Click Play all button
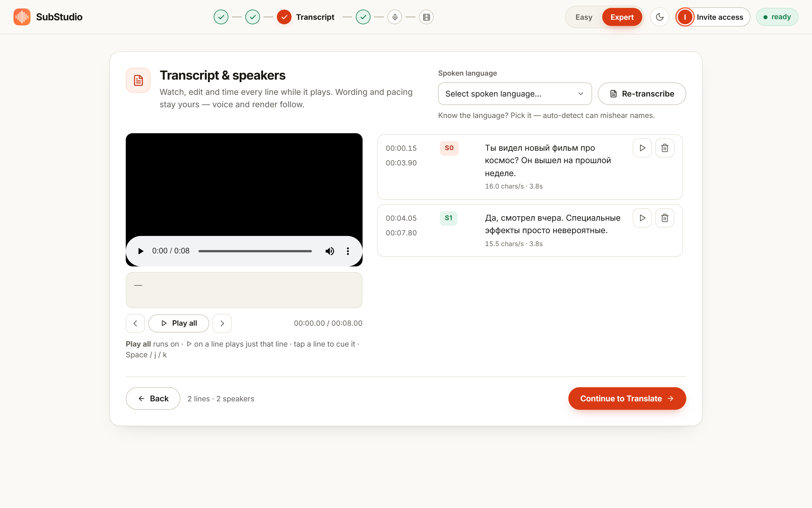This screenshot has width=812, height=508. (179, 323)
